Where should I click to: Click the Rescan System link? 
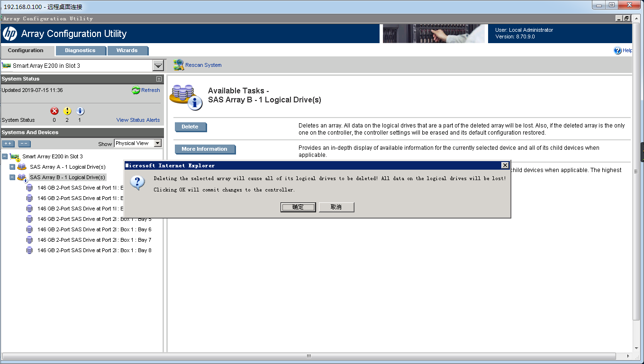click(x=203, y=65)
